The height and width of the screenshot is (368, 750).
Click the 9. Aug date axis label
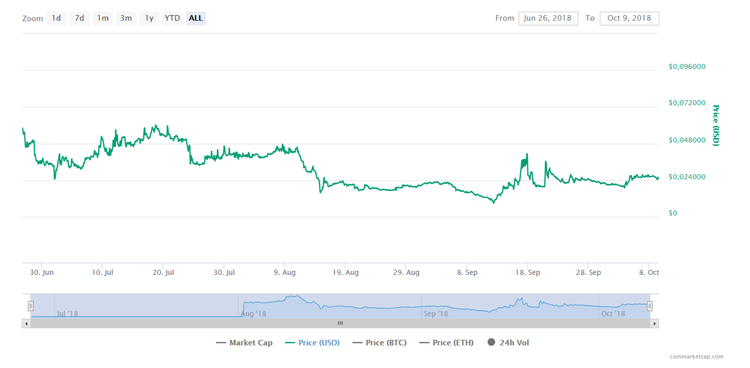coord(285,273)
